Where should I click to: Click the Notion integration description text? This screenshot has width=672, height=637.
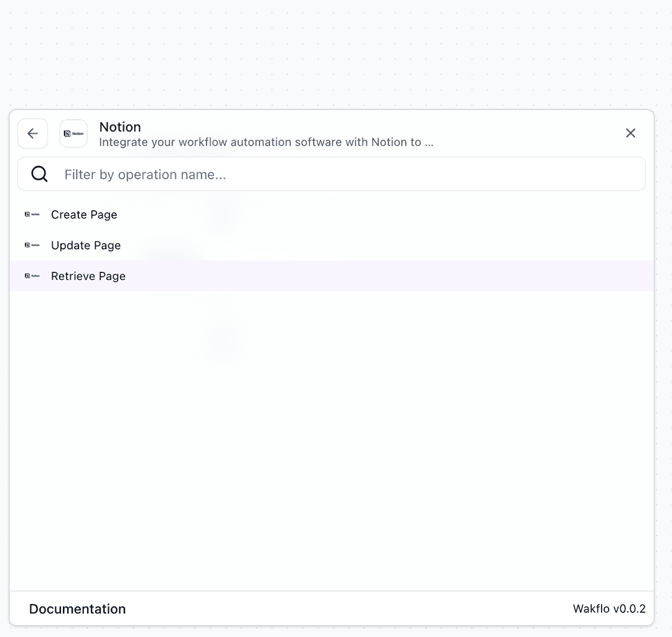click(260, 142)
